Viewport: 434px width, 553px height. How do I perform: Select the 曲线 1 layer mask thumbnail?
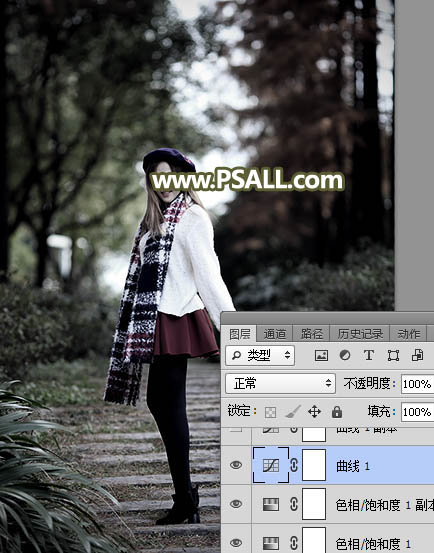pos(314,465)
